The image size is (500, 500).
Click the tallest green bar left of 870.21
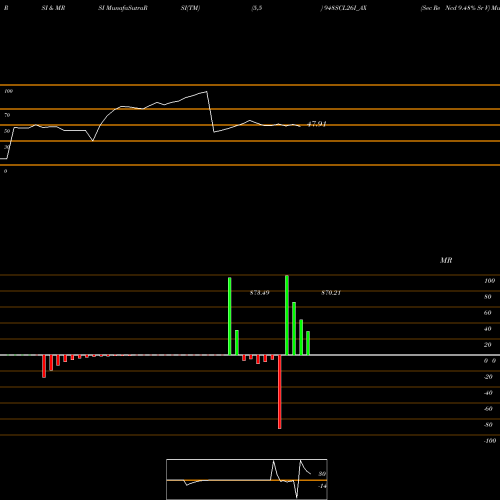pos(287,315)
